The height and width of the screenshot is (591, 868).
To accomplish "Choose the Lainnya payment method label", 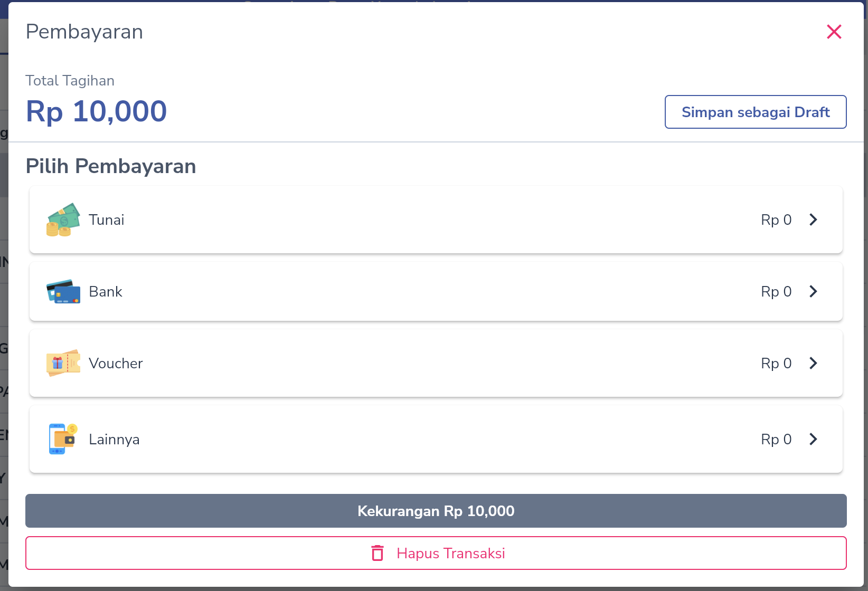I will tap(114, 439).
